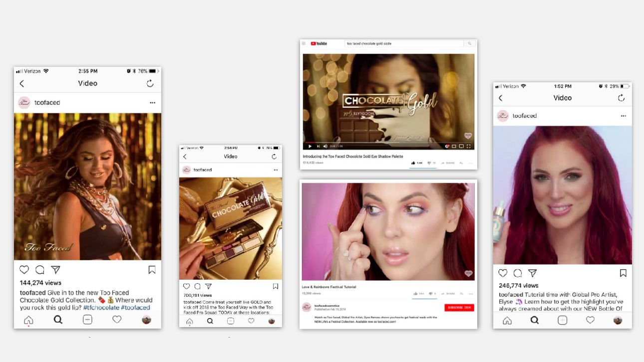644x362 pixels.
Task: Click the search box containing 'too faced chocolate gold sizzle'
Action: 404,44
